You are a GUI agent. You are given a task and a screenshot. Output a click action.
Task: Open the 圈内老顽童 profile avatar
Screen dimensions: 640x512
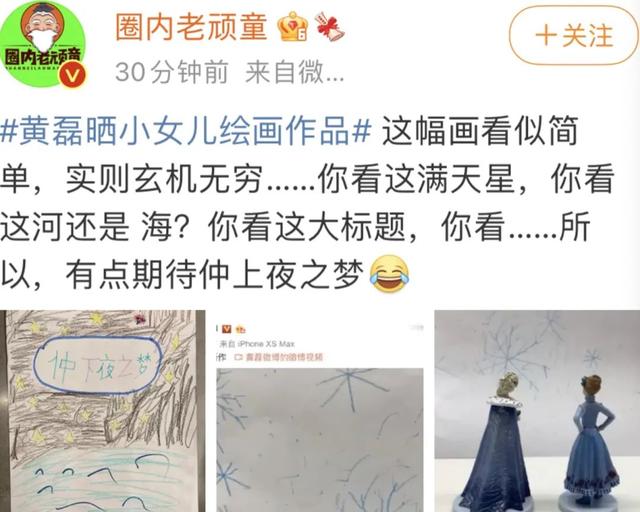tap(43, 44)
